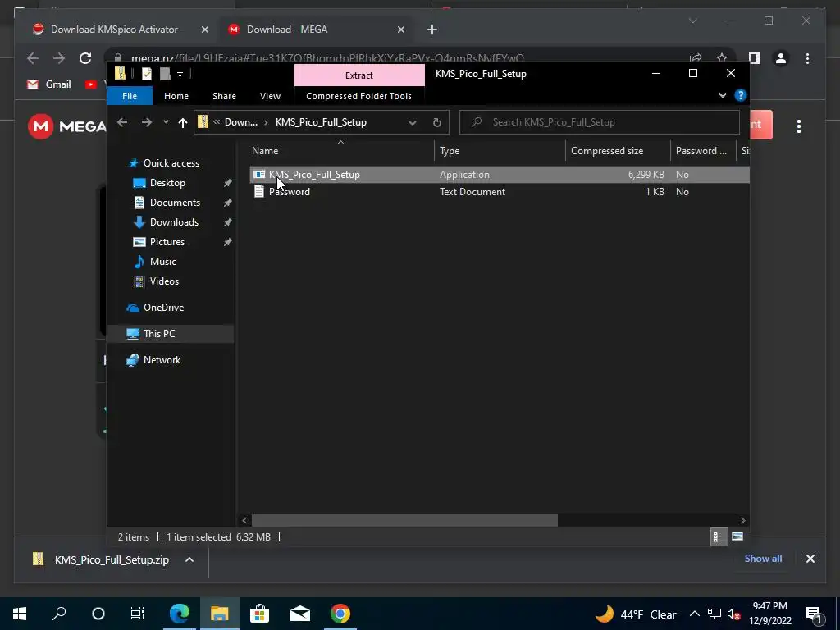Click the Search KMS_Pico_Full_Setup field
The width and height of the screenshot is (840, 630).
600,122
